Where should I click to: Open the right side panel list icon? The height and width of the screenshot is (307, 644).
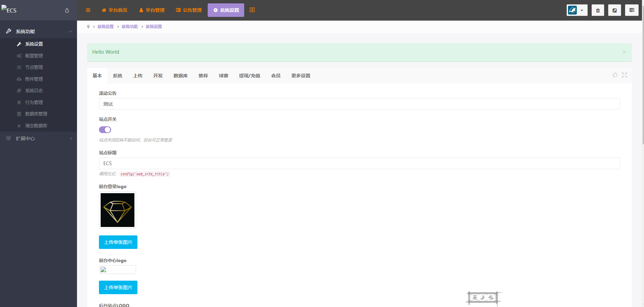[632, 10]
